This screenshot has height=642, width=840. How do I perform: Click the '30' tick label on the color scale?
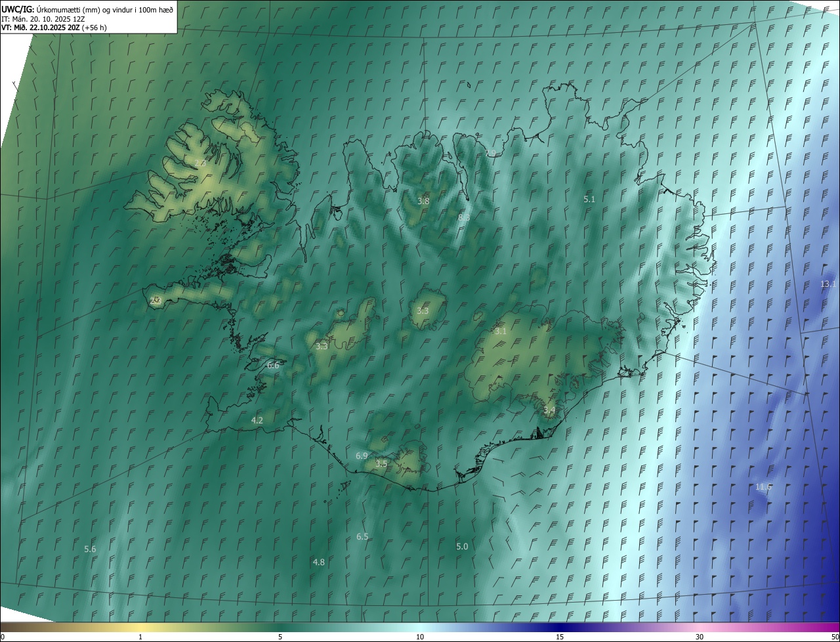tap(700, 637)
